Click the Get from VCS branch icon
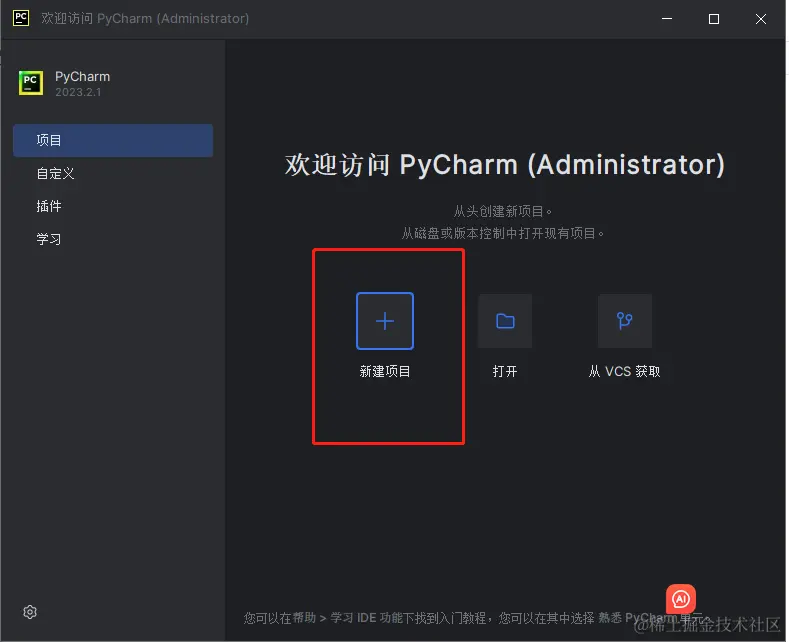Screen dimensions: 789x642 625,321
